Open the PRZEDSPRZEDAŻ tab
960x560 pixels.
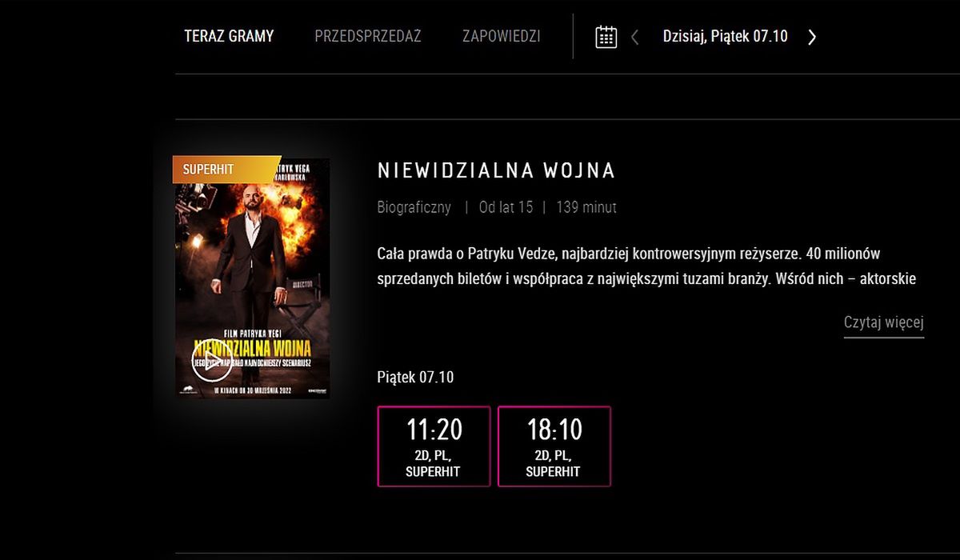pos(368,36)
